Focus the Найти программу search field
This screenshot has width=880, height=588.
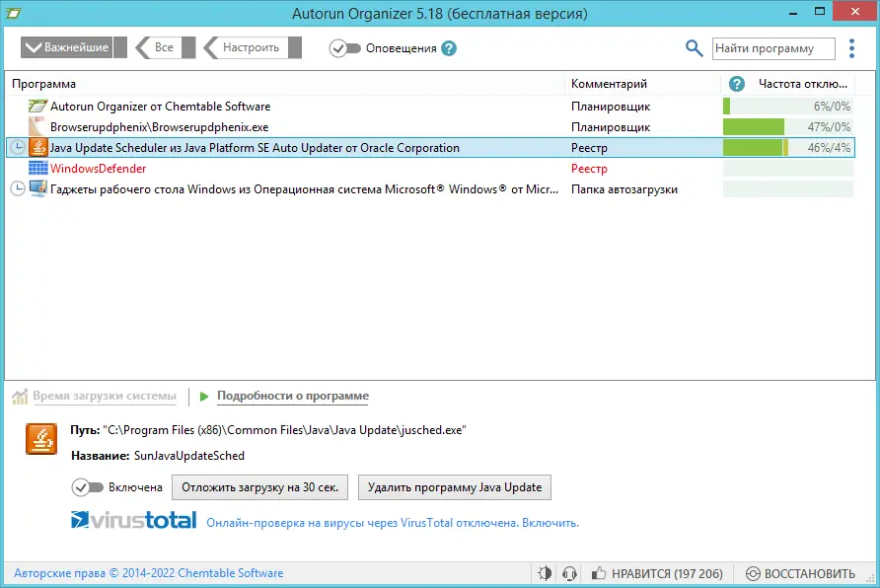[x=773, y=48]
